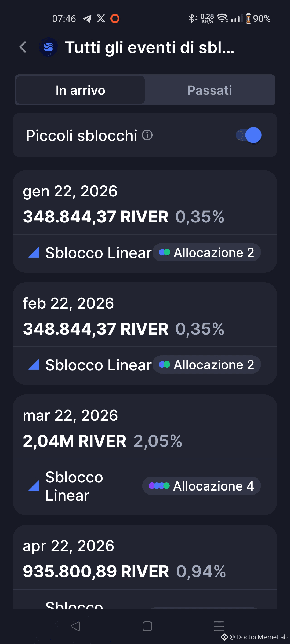Tap the RIVER token logo icon
The image size is (290, 644).
point(49,47)
